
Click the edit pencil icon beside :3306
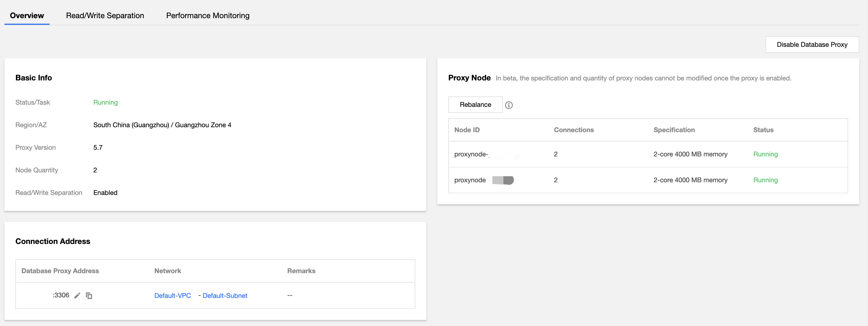pyautogui.click(x=77, y=296)
